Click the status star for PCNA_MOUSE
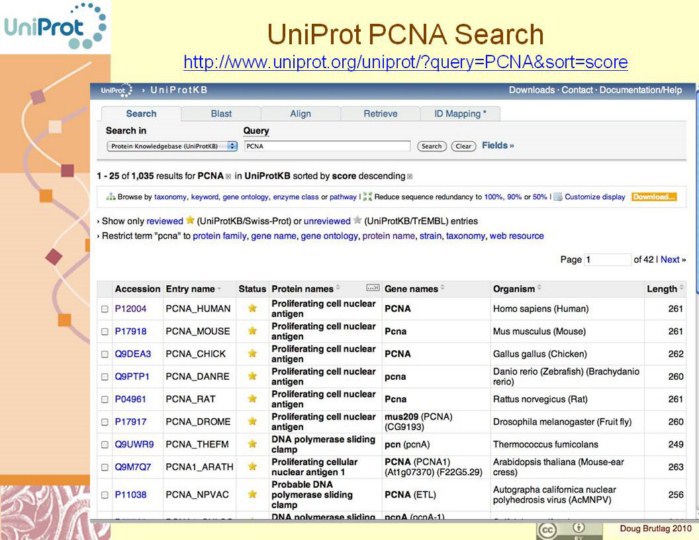 tap(252, 332)
